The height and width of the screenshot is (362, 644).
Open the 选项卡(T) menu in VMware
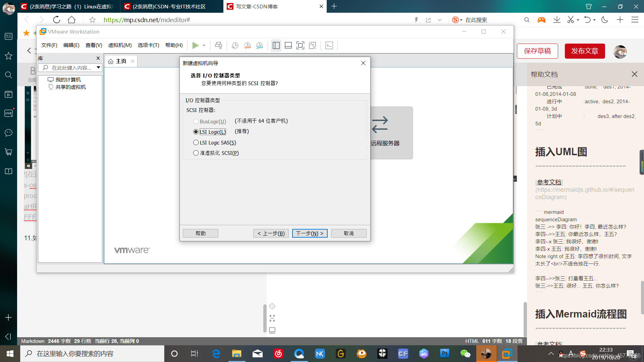pos(148,45)
